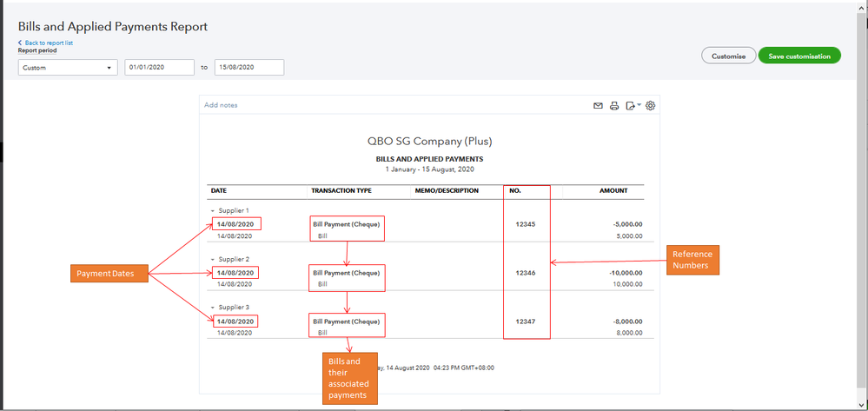Sort by the DATE column header
868x411 pixels.
pos(218,190)
